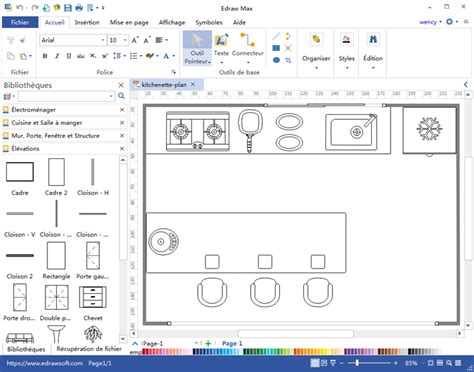Select the Page-1 sheet tab
The image size is (474, 372).
click(232, 343)
